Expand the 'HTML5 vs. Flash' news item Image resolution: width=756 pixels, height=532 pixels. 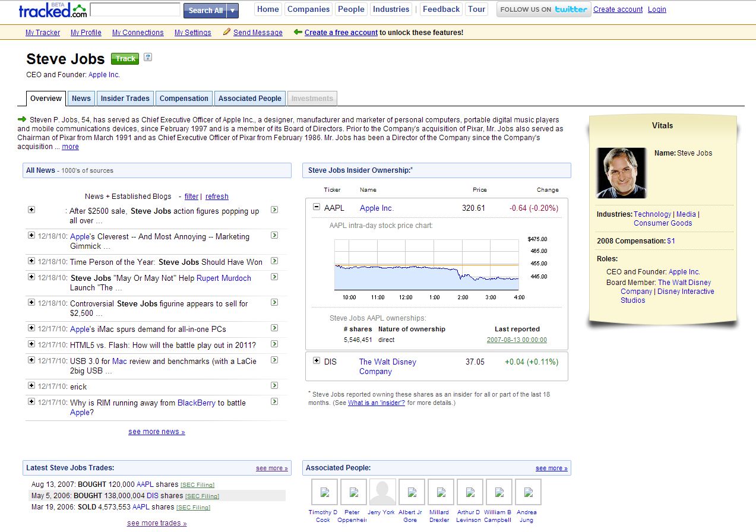[31, 344]
